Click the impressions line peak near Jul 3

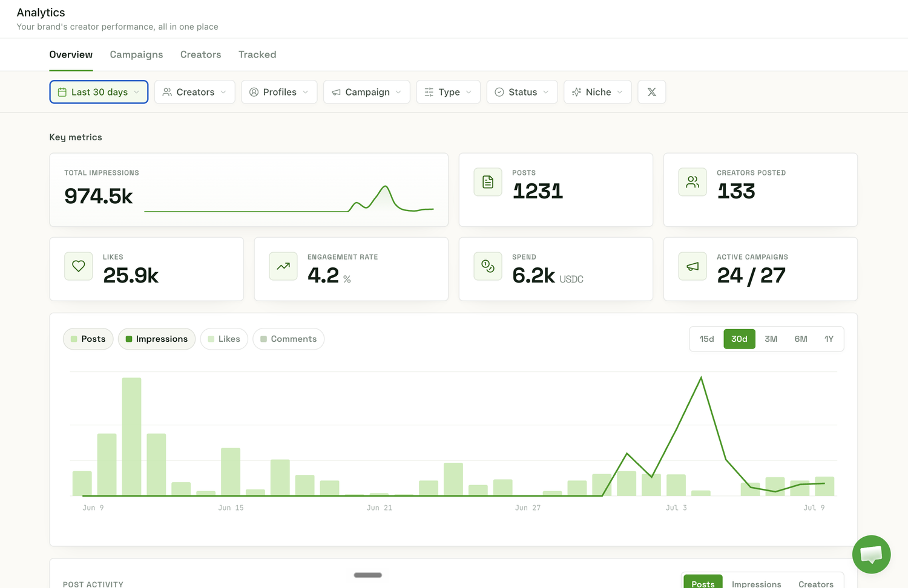[701, 378]
